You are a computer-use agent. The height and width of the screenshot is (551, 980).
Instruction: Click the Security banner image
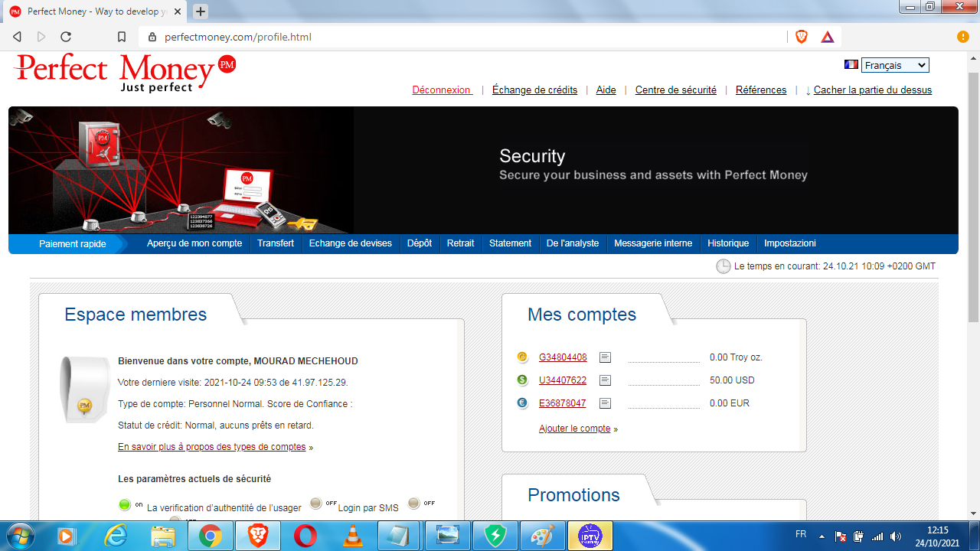[483, 170]
